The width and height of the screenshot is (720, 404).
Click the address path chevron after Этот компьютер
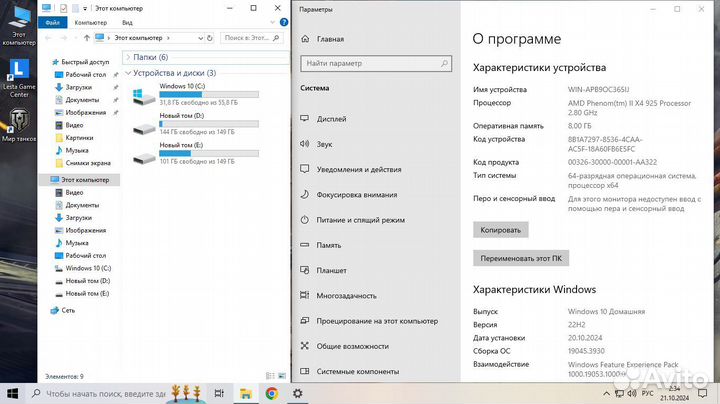168,38
